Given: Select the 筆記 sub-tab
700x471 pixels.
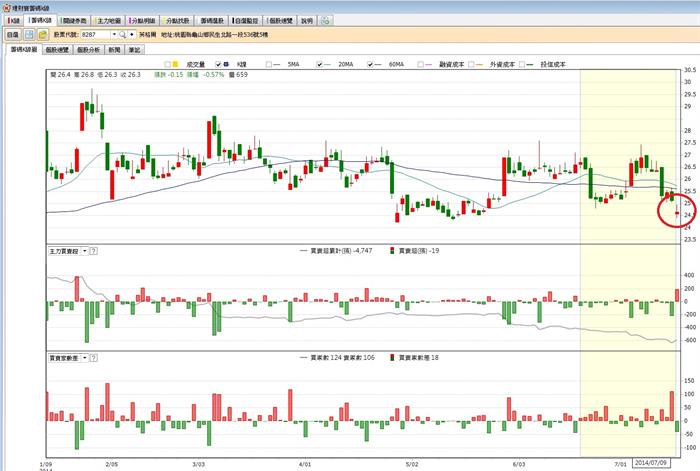Looking at the screenshot, I should (134, 50).
